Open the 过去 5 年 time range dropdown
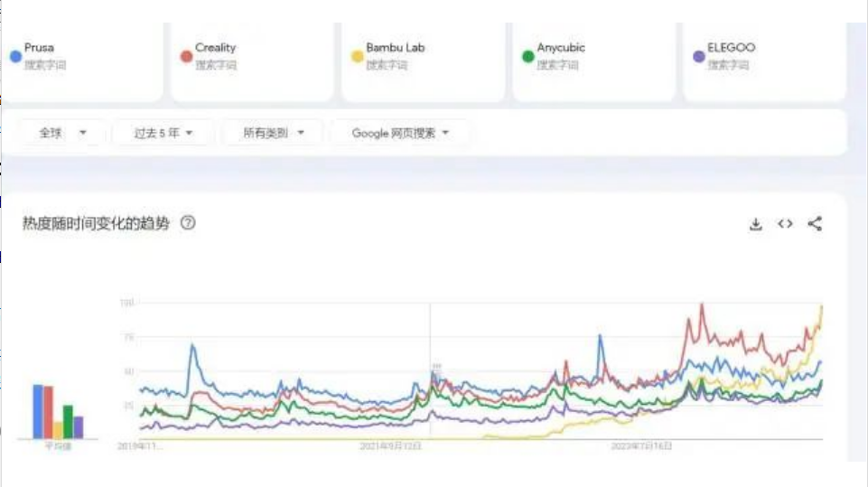868x487 pixels. (163, 133)
